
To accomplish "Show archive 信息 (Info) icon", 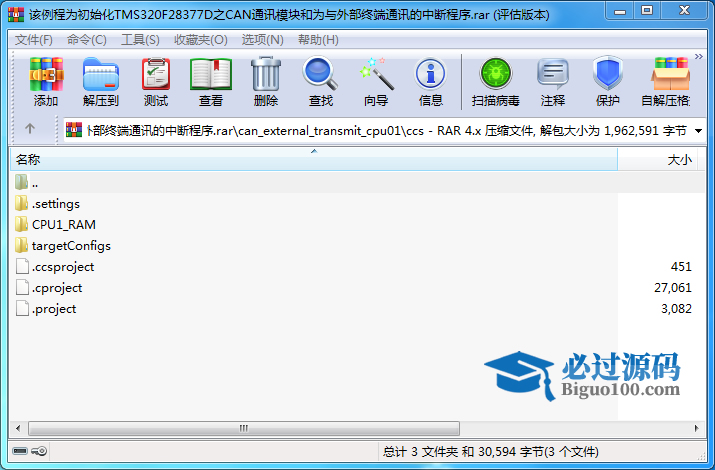I will click(430, 82).
